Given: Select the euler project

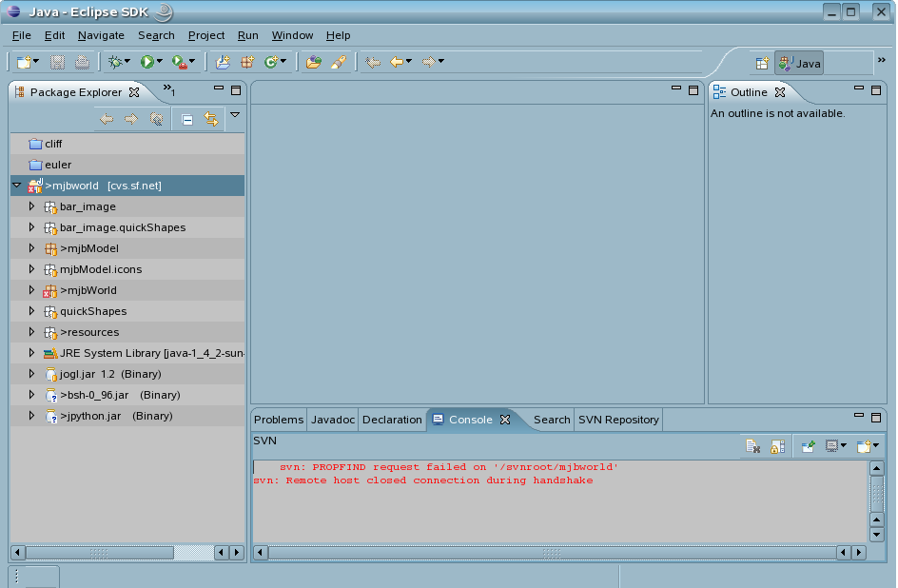Looking at the screenshot, I should [127, 165].
